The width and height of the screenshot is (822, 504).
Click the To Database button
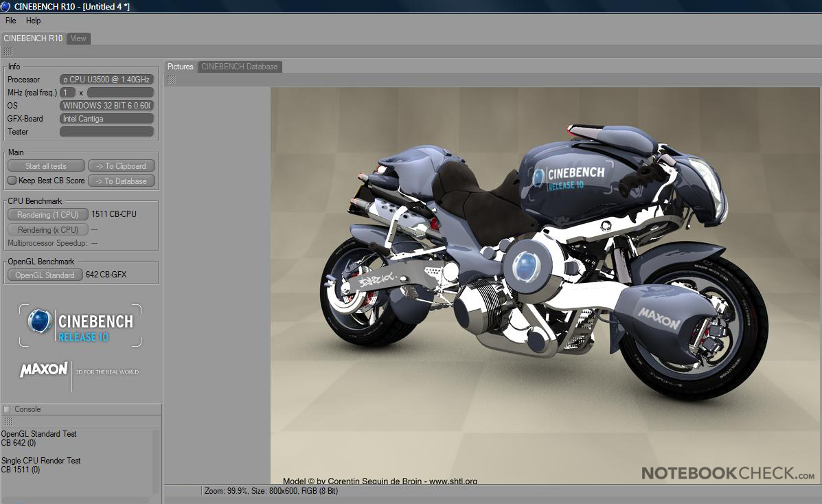[x=122, y=181]
